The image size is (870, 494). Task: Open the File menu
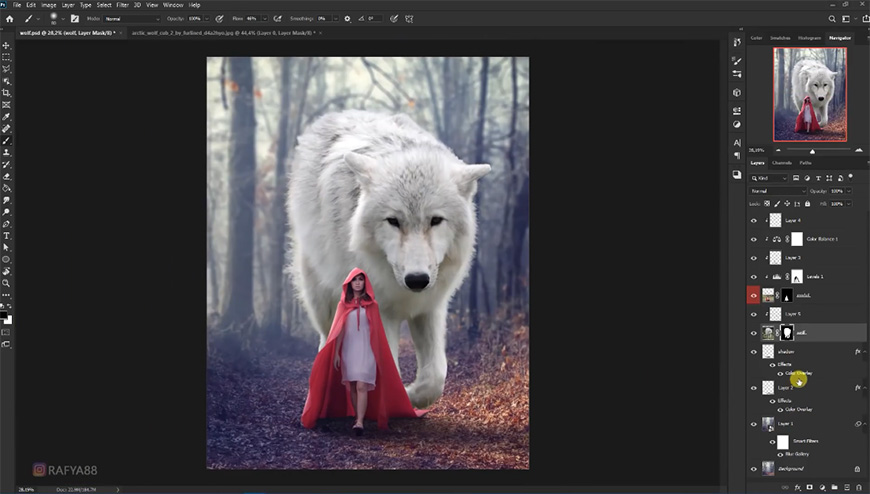17,5
